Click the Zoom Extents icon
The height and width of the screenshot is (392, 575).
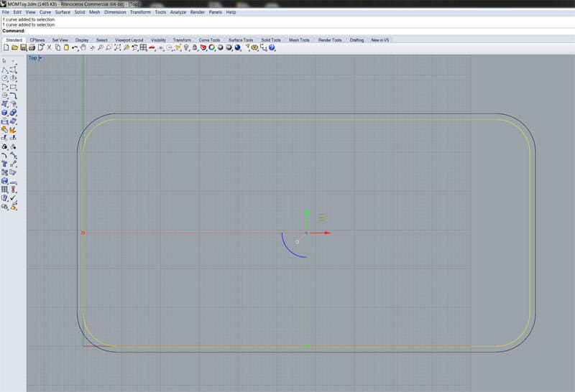click(x=117, y=47)
